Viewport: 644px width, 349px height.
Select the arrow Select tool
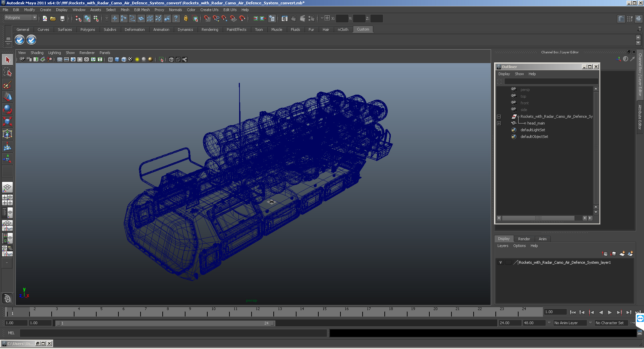7,60
